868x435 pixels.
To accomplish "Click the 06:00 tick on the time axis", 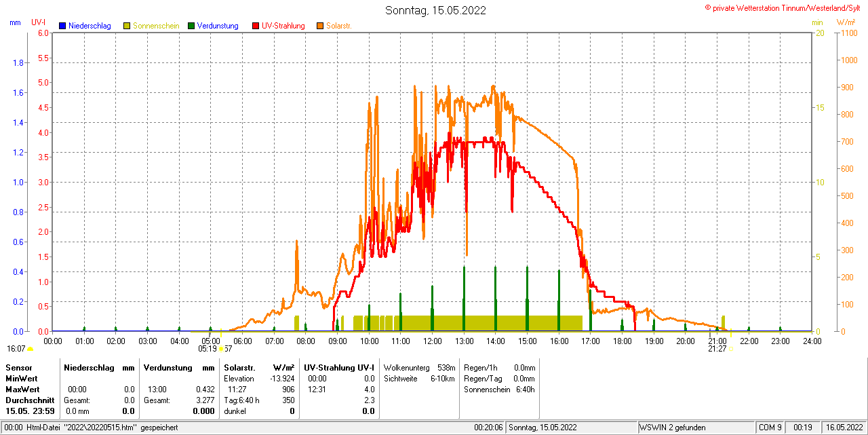I will [242, 341].
